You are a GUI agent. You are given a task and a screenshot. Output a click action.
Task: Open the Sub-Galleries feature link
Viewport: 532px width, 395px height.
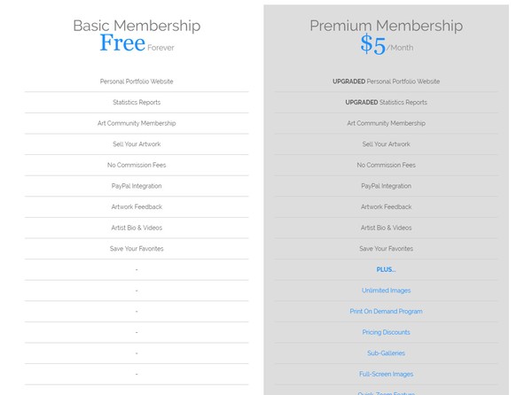coord(386,353)
